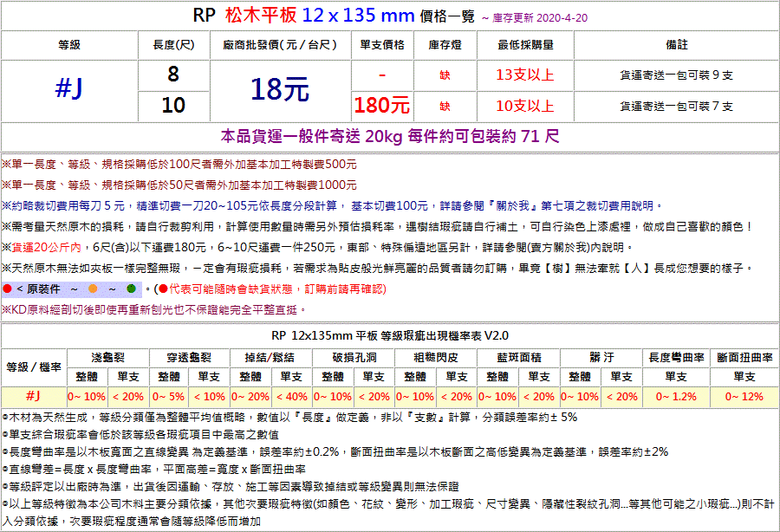
Task: Click the 最低採購量 column header
Action: [x=525, y=45]
